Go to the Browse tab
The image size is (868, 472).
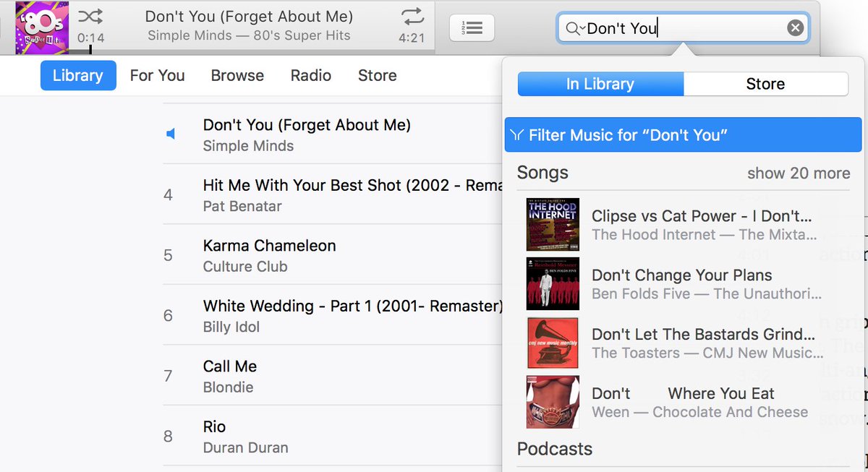click(237, 75)
